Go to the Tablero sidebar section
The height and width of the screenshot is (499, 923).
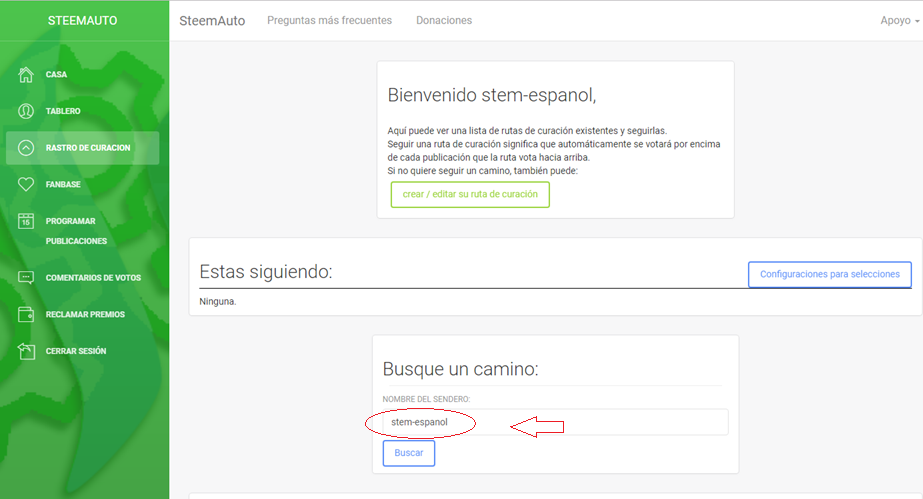82,111
